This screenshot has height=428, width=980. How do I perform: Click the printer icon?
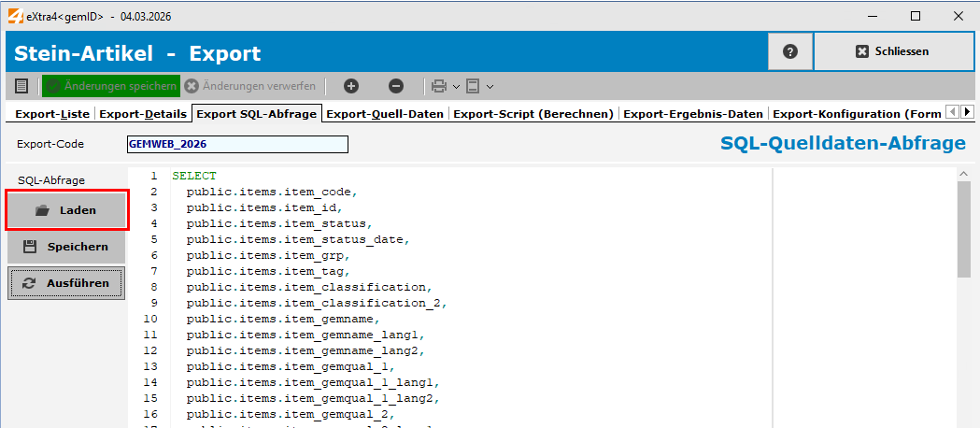[440, 86]
